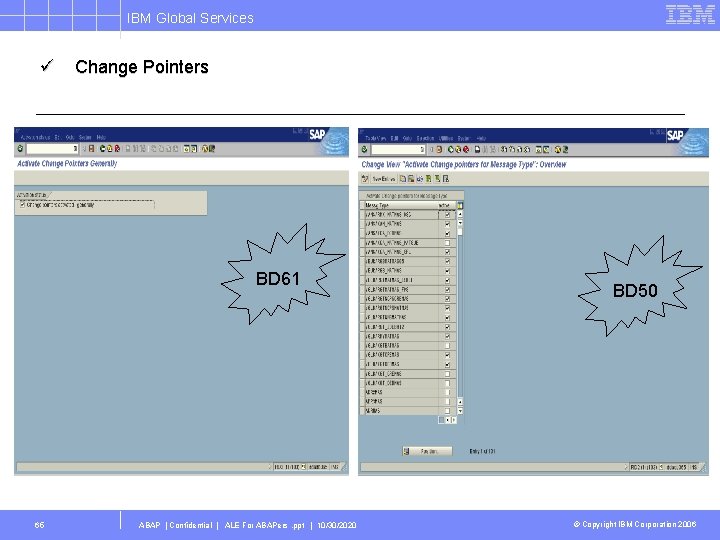This screenshot has width=720, height=540.
Task: Expand the system info dropdown in BD61 status bar
Action: [303, 467]
